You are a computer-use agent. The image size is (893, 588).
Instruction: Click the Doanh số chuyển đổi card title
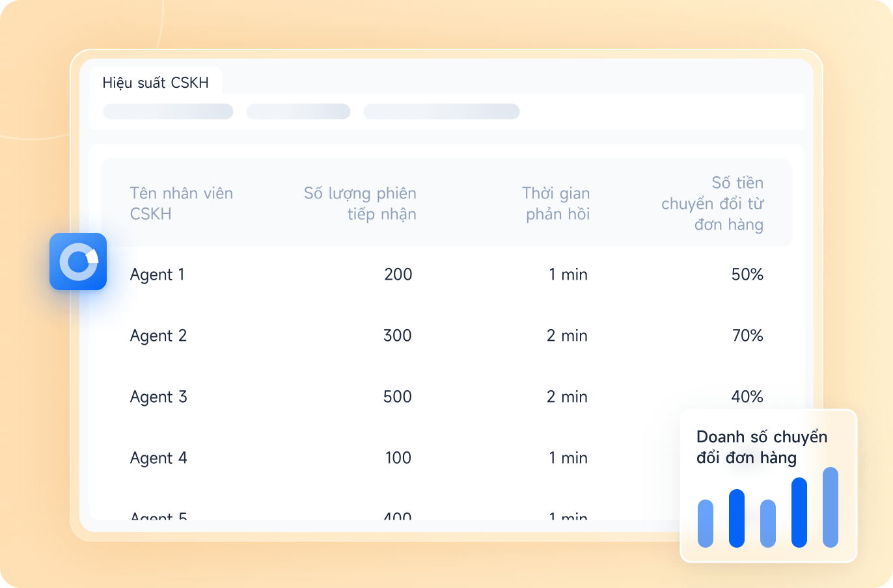point(762,447)
